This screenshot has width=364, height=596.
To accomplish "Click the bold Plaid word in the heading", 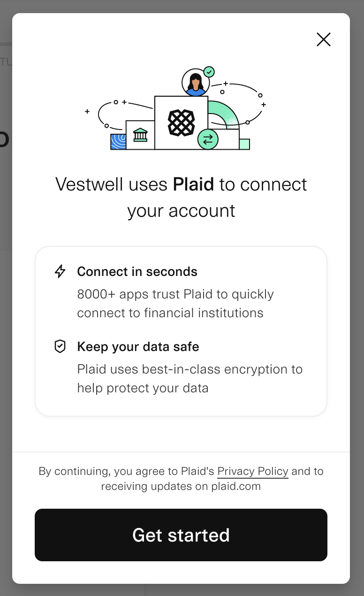I will point(194,184).
